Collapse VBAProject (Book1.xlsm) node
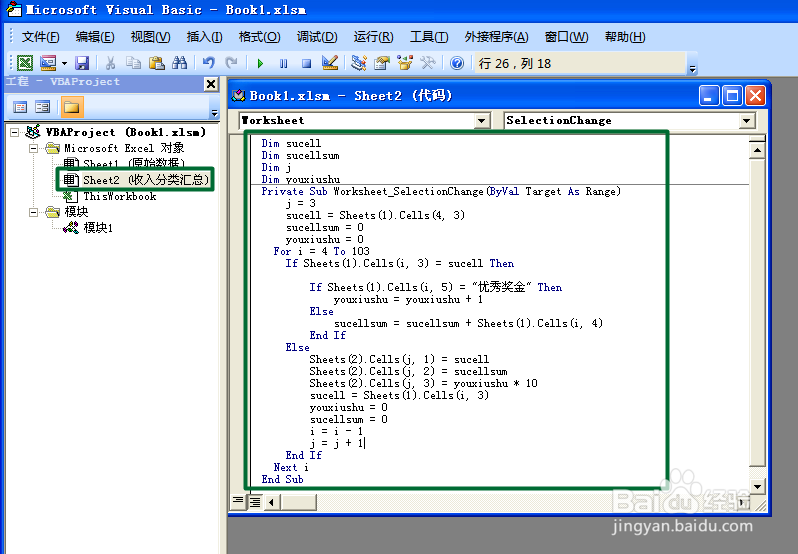Image resolution: width=798 pixels, height=554 pixels. (14, 133)
